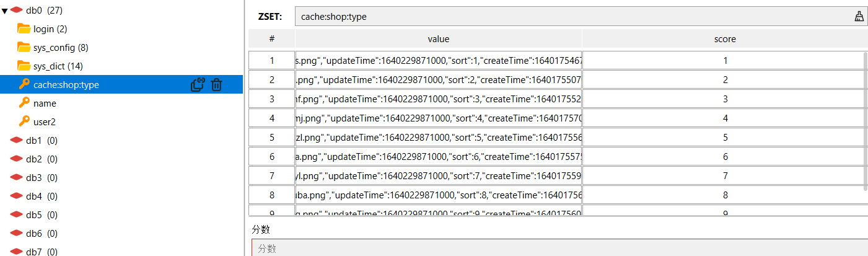Delete the cache:shop:type key
This screenshot has height=256, width=868.
click(x=216, y=85)
